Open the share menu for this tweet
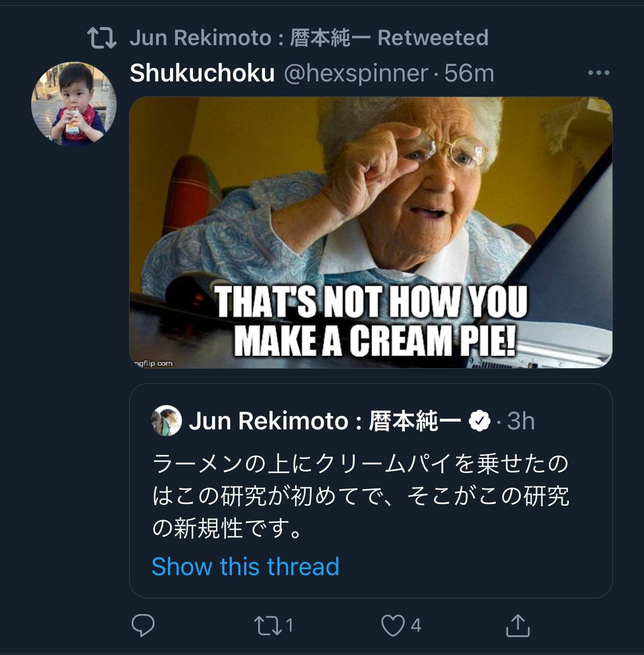The image size is (644, 655). point(517,625)
